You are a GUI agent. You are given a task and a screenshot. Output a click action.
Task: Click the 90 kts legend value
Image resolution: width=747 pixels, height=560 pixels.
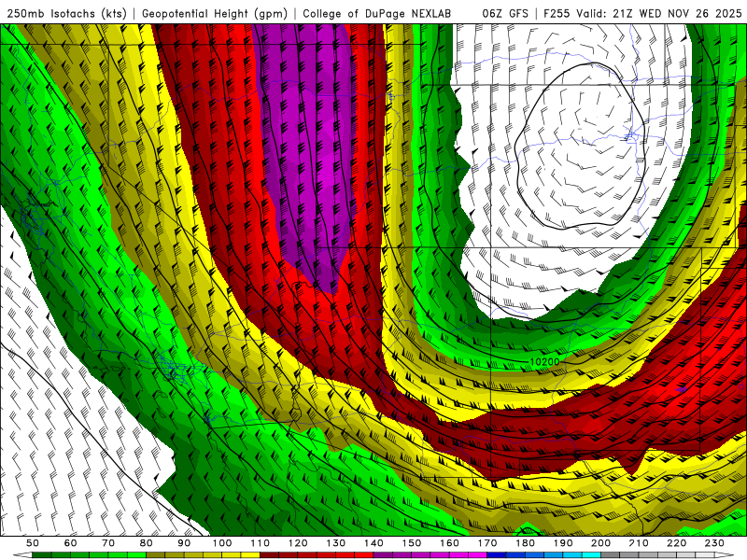pos(184,543)
